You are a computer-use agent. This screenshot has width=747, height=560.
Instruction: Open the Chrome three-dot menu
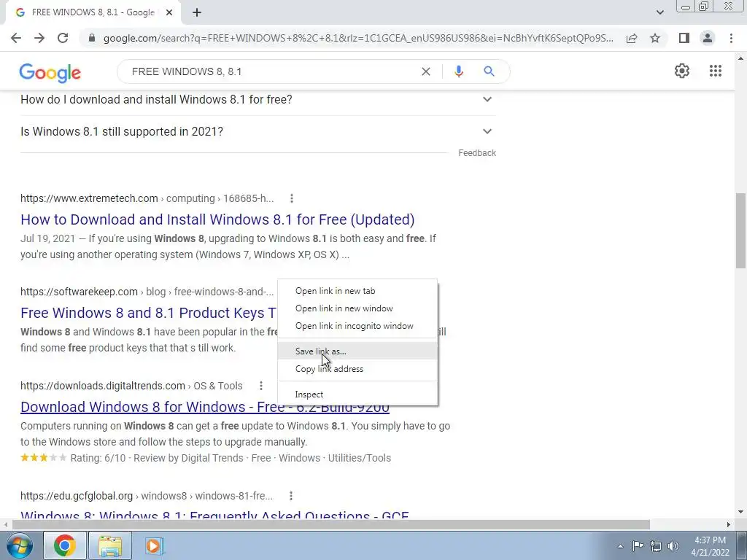click(731, 38)
